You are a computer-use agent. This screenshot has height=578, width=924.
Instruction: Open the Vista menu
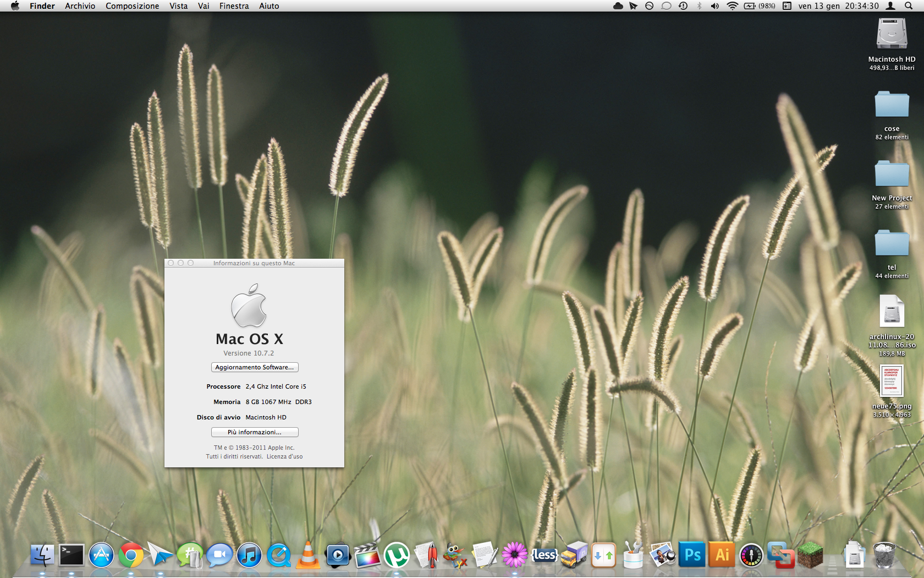pos(178,6)
